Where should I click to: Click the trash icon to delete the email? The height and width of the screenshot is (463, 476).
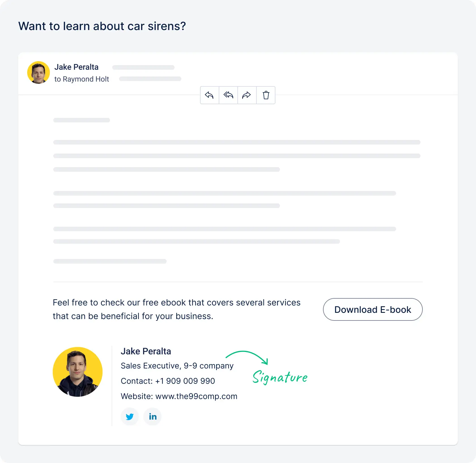(265, 95)
